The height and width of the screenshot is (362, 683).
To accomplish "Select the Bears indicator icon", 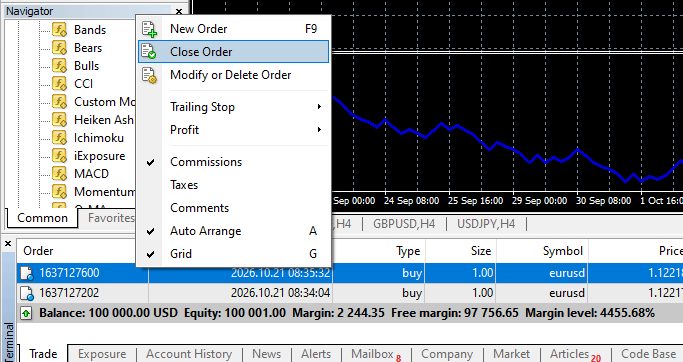I will (x=59, y=47).
